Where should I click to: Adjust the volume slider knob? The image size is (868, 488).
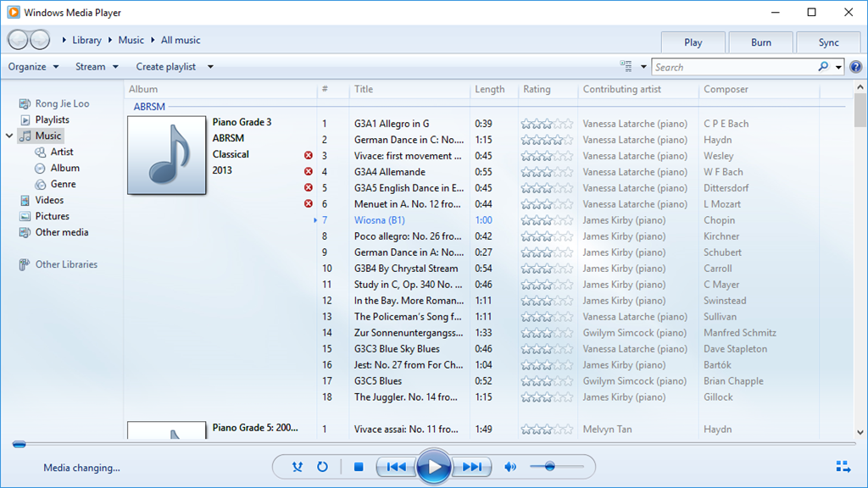coord(549,467)
